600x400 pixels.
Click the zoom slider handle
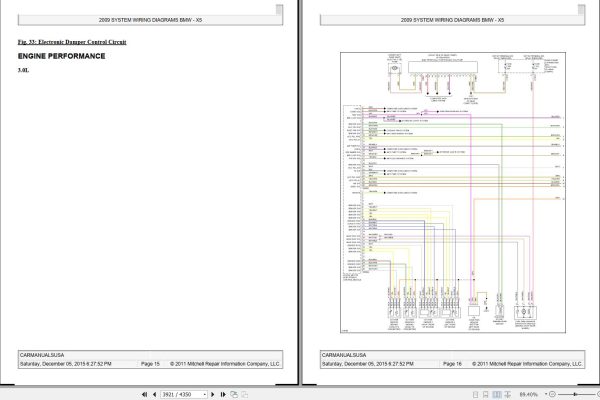575,394
